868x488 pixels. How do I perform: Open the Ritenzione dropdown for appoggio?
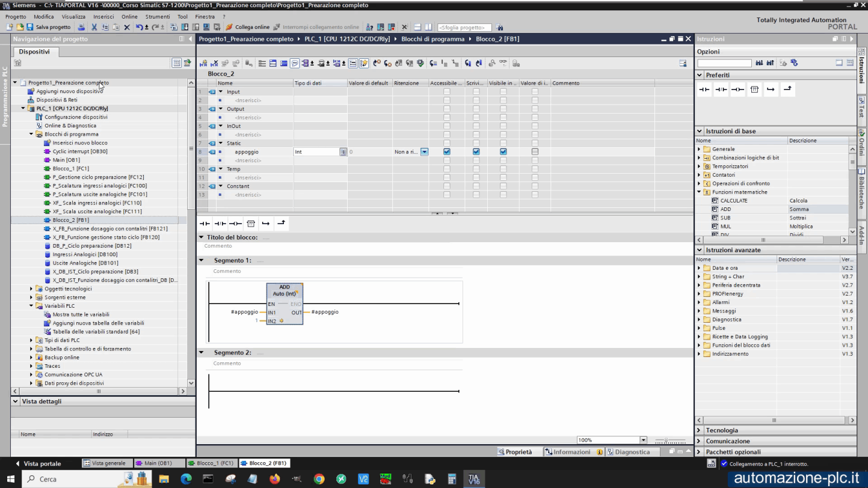[424, 152]
